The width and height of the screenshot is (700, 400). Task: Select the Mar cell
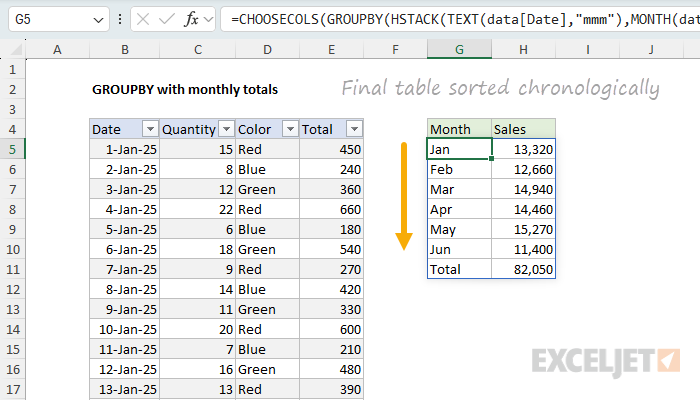[x=459, y=189]
